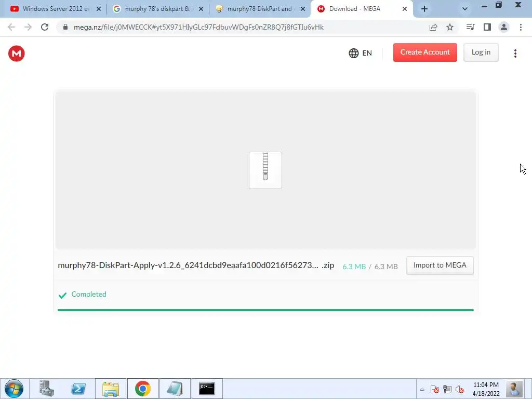Click the Action Center flag tray icon
Image resolution: width=532 pixels, height=399 pixels.
pos(435,389)
